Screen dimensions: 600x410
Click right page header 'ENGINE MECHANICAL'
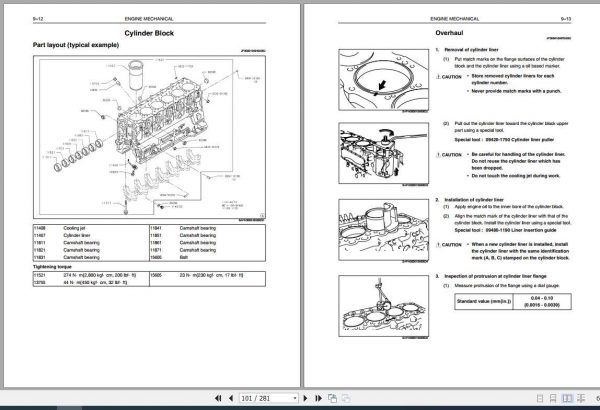pyautogui.click(x=455, y=19)
